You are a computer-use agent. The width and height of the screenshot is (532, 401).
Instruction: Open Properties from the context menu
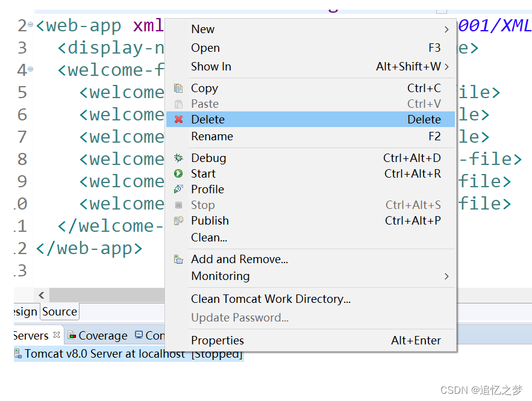[310, 340]
